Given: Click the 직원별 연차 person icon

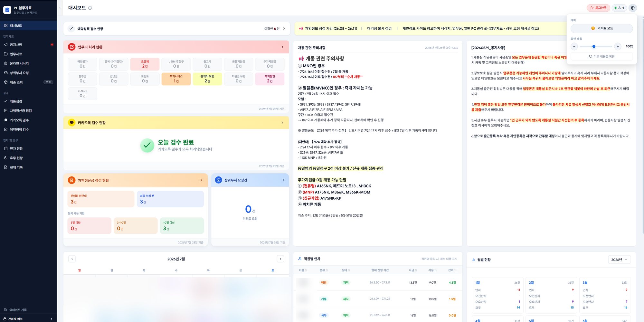Looking at the screenshot, I should click(300, 259).
